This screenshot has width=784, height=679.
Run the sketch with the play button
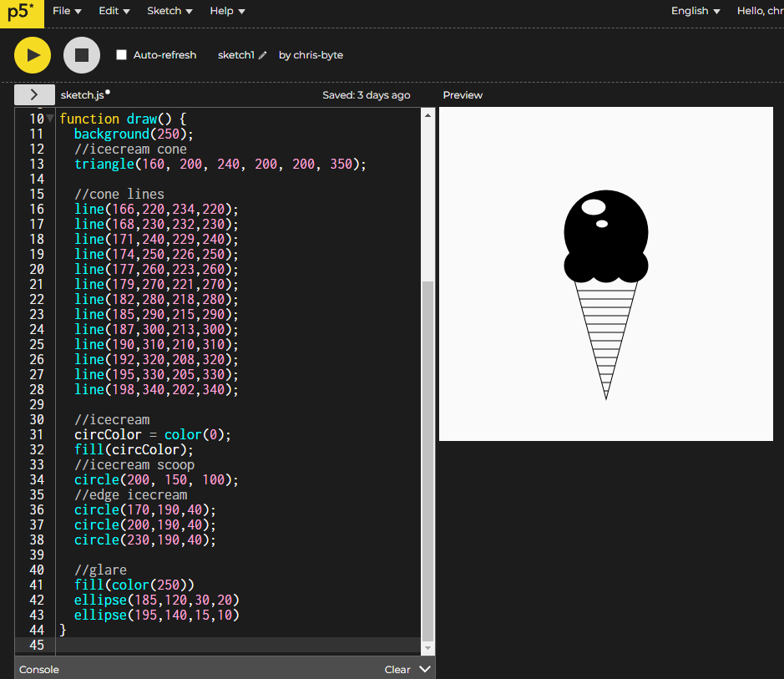click(33, 55)
